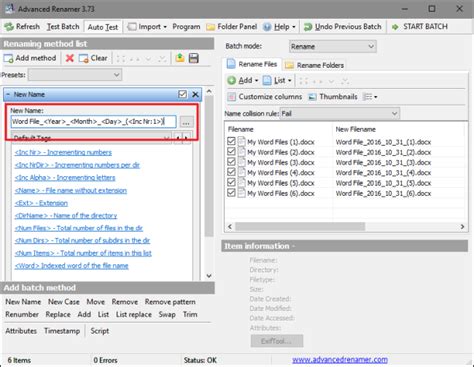Viewport: 474px width, 367px height.
Task: Click the load methods folder icon
Action: pyautogui.click(x=180, y=58)
